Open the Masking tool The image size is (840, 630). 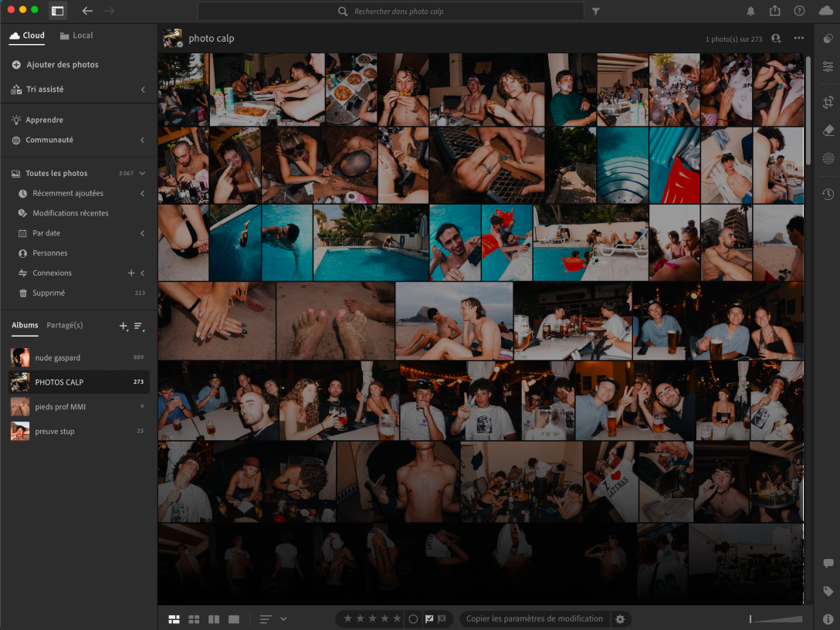pyautogui.click(x=828, y=157)
